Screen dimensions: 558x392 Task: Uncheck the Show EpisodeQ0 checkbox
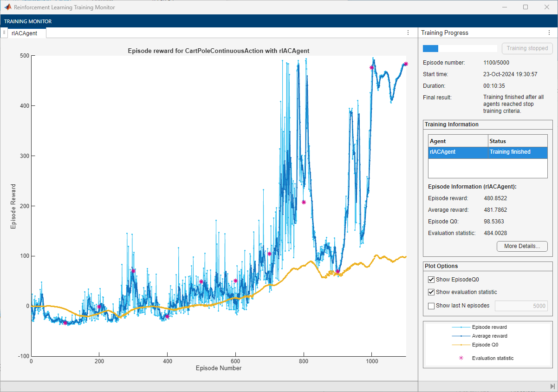click(431, 280)
